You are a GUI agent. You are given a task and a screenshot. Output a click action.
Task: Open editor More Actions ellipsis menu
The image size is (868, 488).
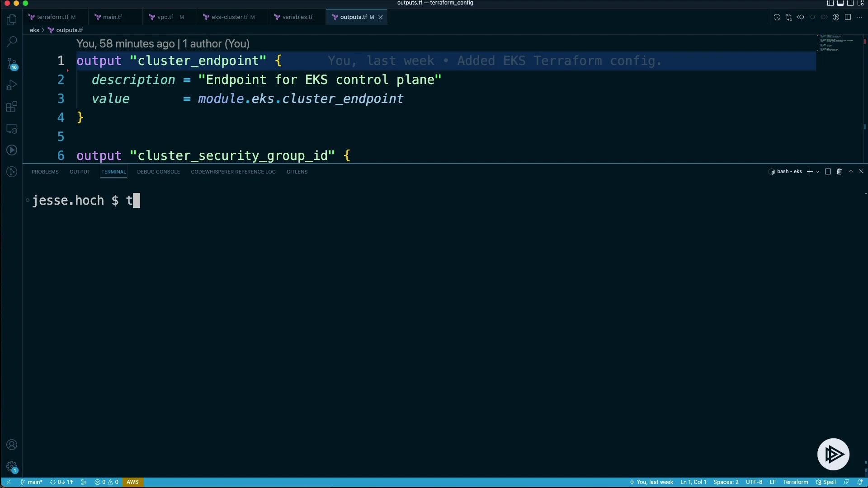(859, 17)
